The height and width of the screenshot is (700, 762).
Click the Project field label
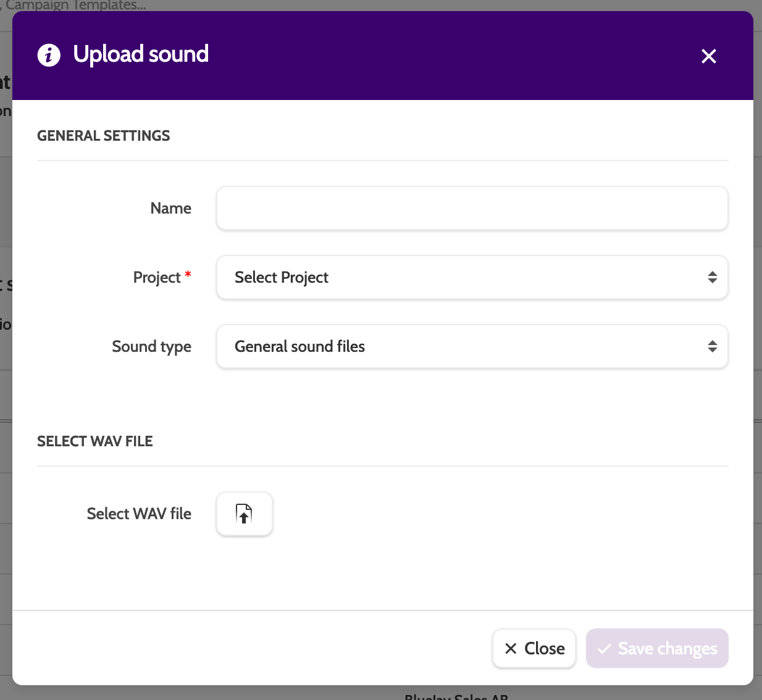(x=157, y=277)
